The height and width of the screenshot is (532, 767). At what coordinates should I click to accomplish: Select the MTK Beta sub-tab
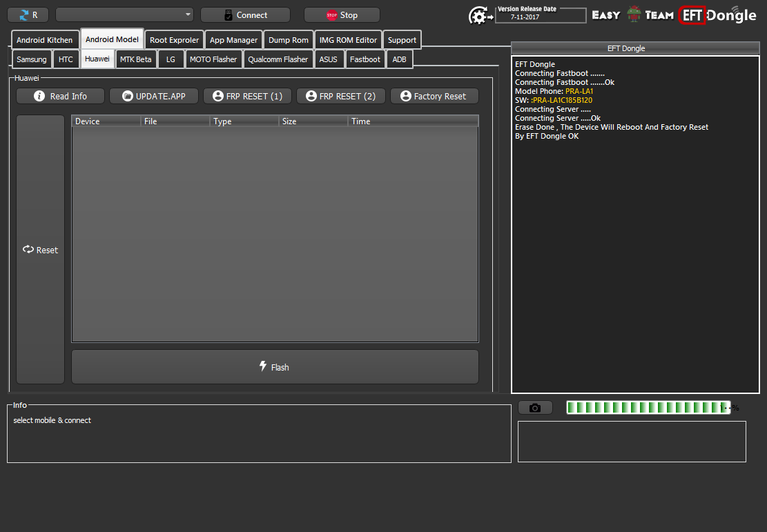[x=135, y=59]
